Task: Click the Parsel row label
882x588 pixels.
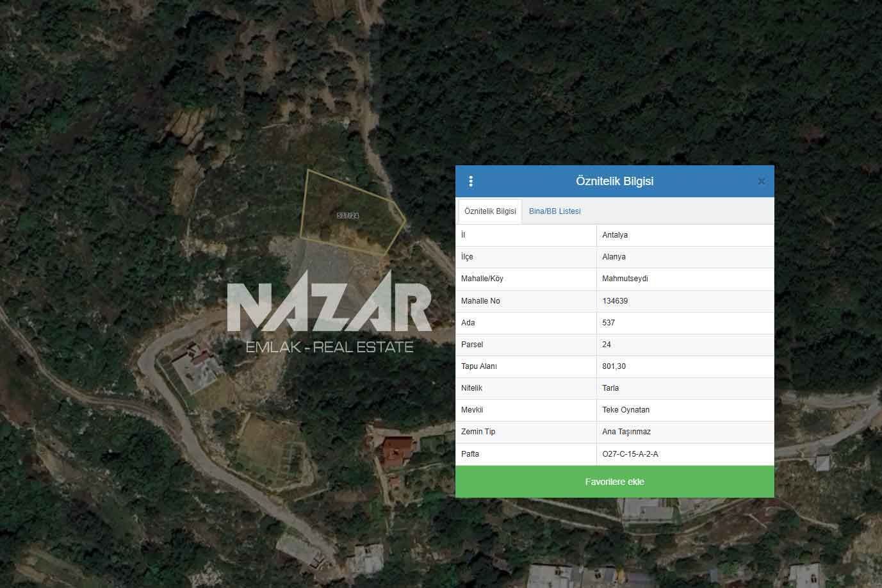Action: 472,345
